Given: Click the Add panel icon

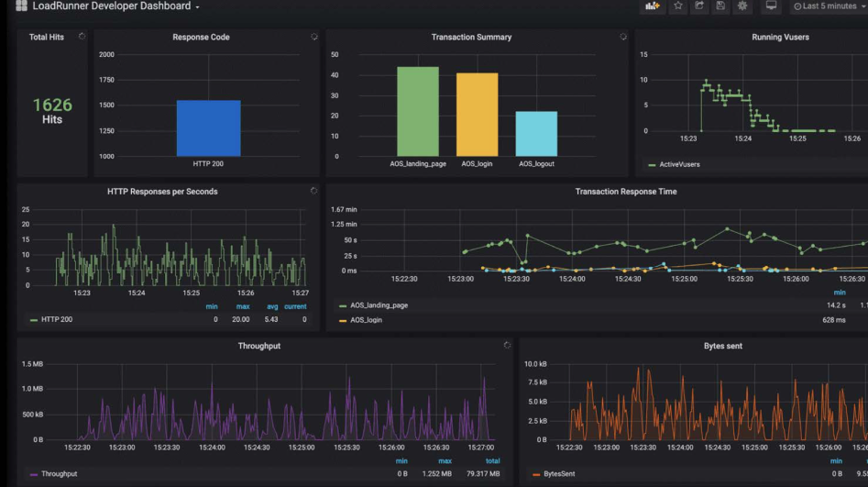Looking at the screenshot, I should [x=653, y=6].
